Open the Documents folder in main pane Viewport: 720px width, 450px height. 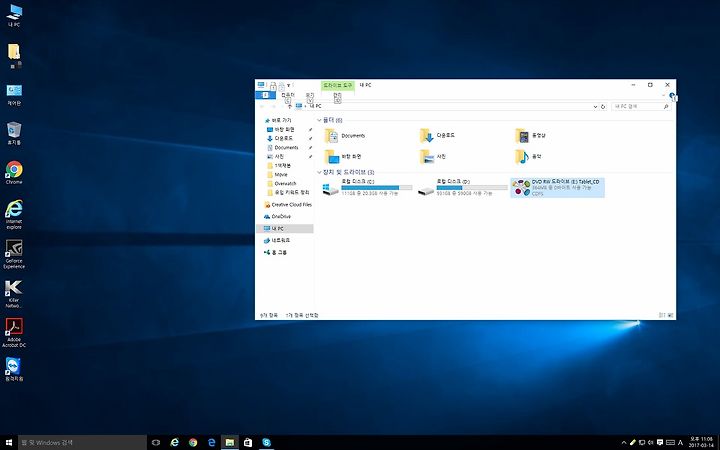[x=345, y=136]
